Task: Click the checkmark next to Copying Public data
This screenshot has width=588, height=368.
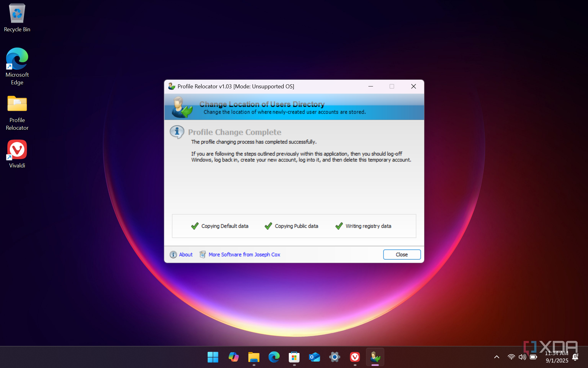Action: [268, 226]
